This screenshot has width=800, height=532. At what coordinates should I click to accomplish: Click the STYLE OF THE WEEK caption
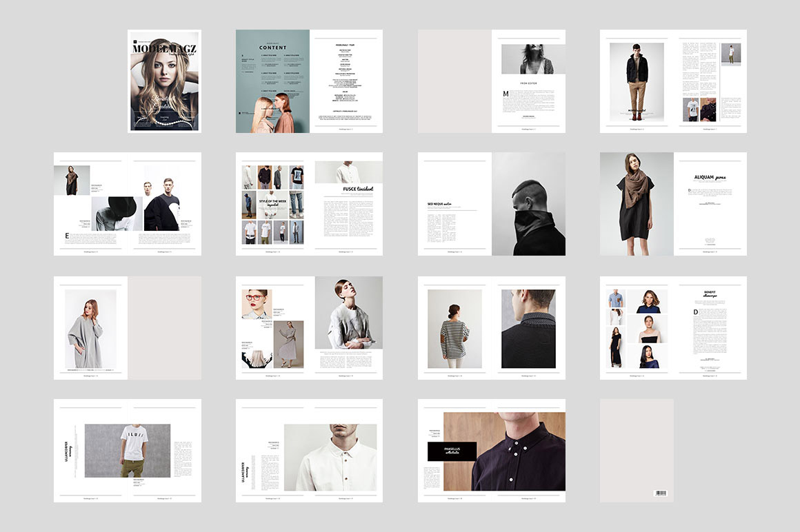[x=272, y=203]
